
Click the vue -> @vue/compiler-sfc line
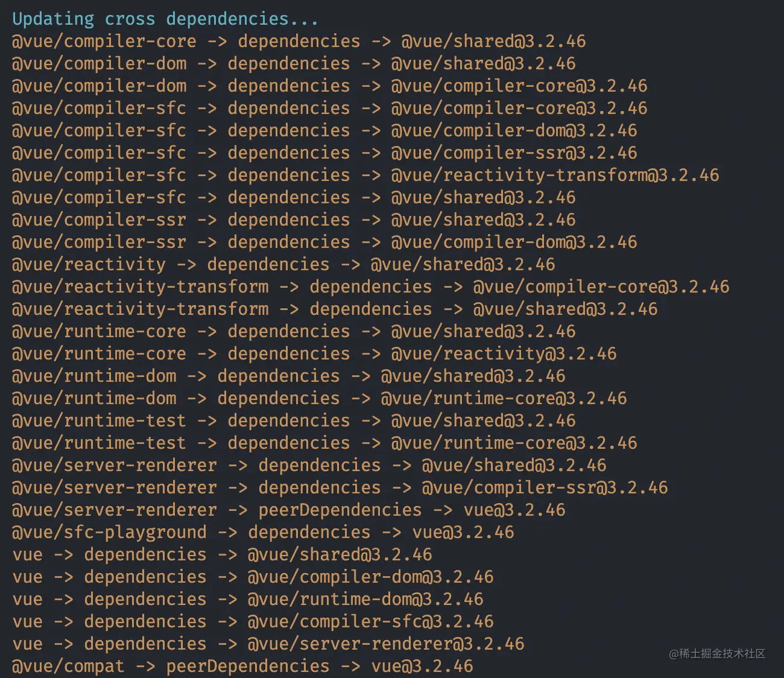tap(253, 621)
